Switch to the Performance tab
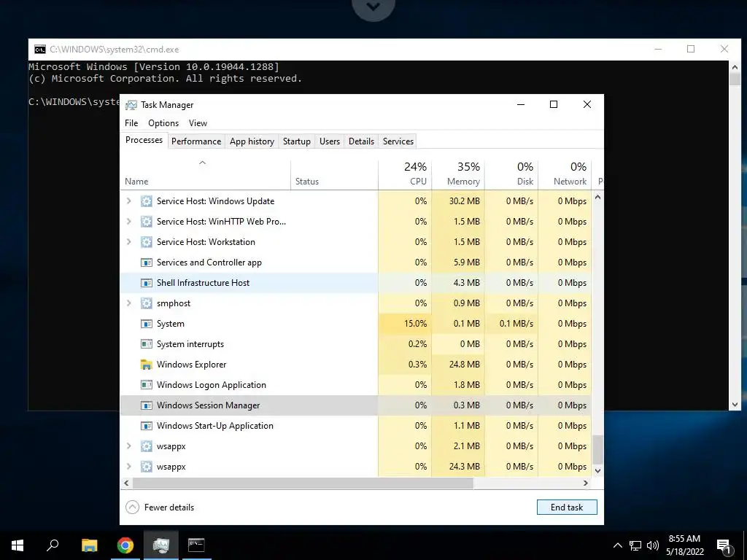Image resolution: width=747 pixels, height=560 pixels. pos(196,141)
